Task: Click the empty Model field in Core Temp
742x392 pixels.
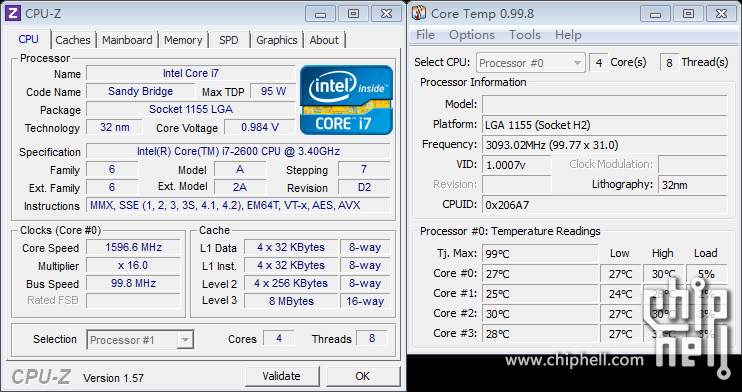Action: click(x=605, y=105)
